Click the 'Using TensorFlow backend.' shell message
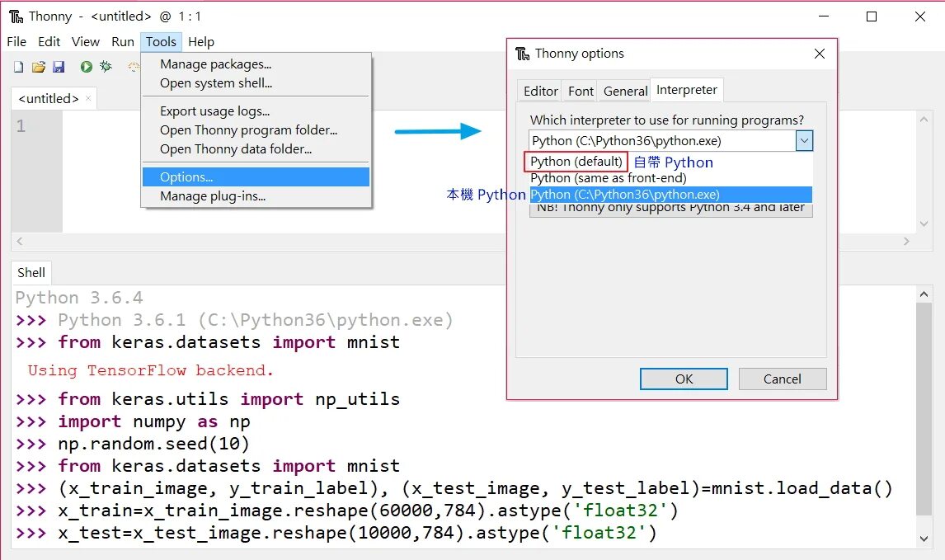The width and height of the screenshot is (945, 560). pyautogui.click(x=150, y=370)
